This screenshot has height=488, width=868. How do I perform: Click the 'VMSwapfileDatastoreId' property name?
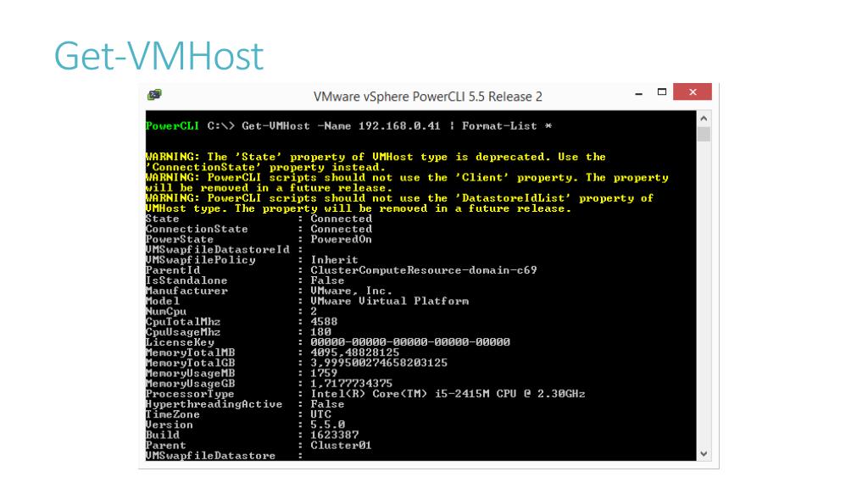tap(218, 250)
